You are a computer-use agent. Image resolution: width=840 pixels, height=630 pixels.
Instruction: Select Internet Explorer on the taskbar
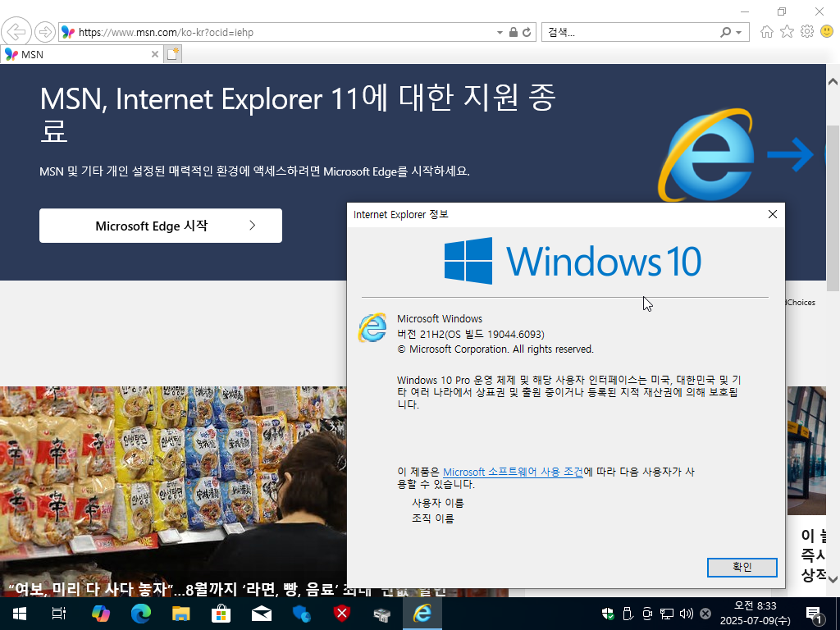tap(422, 614)
